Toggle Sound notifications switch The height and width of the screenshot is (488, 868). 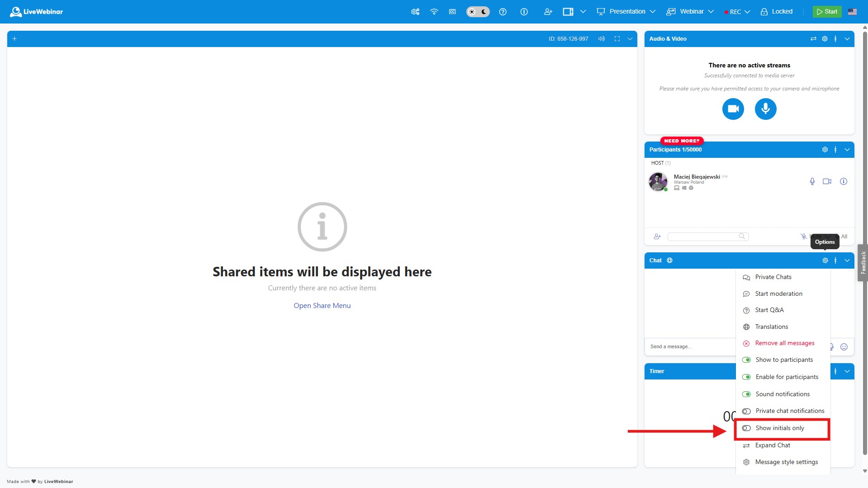pos(746,394)
